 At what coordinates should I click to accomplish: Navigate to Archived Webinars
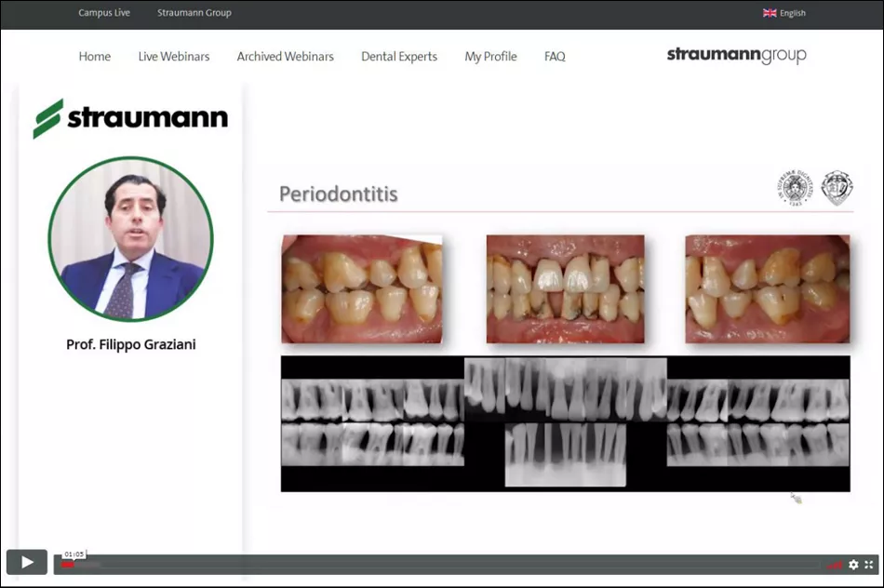285,57
